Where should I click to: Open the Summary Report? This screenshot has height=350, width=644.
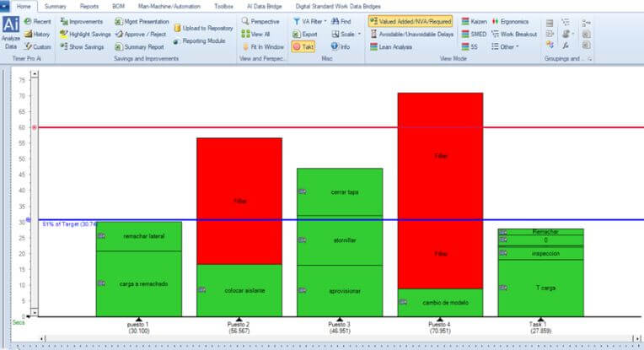[x=140, y=47]
